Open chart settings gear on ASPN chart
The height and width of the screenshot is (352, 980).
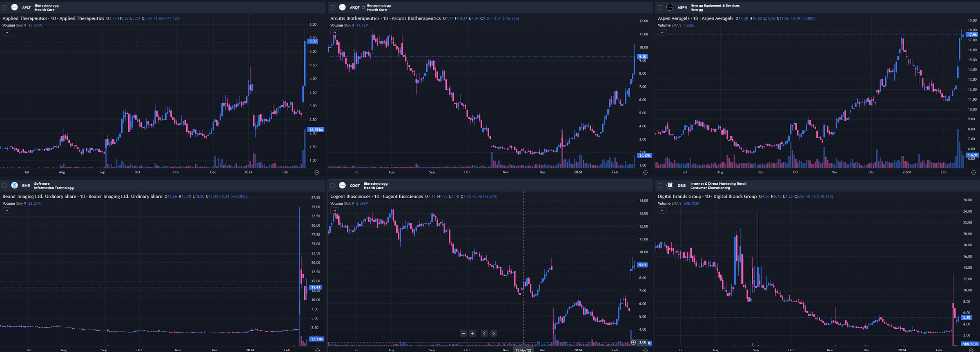click(x=973, y=173)
